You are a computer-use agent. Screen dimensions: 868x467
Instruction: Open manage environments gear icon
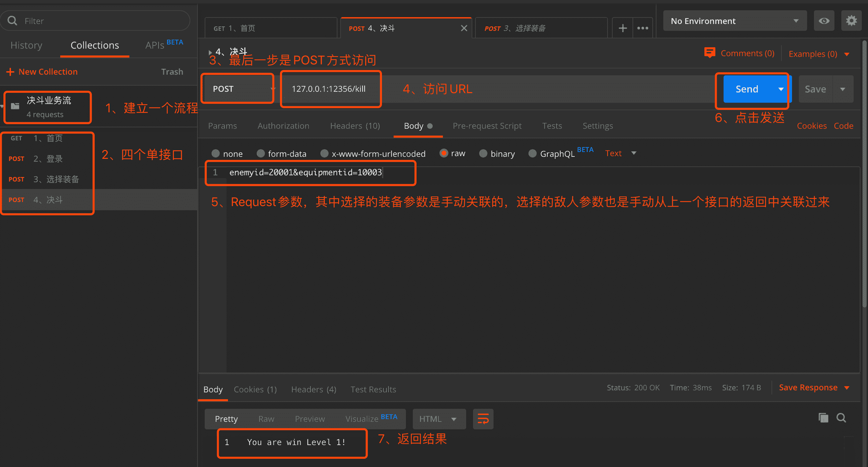tap(851, 21)
